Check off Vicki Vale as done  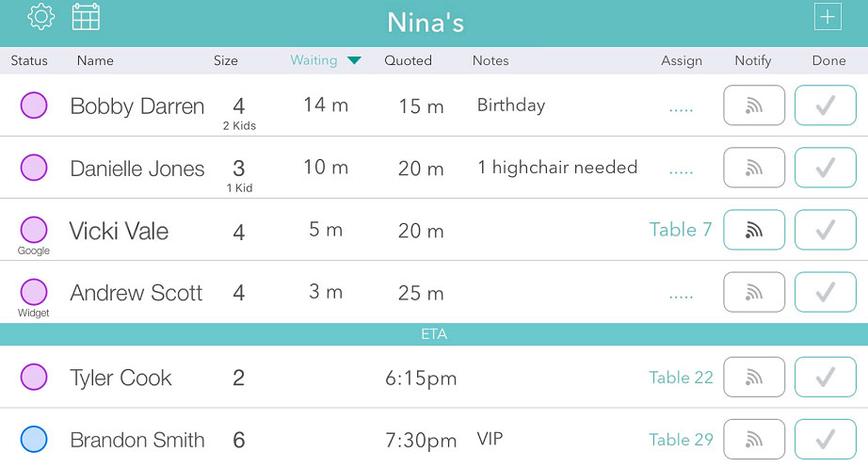826,230
